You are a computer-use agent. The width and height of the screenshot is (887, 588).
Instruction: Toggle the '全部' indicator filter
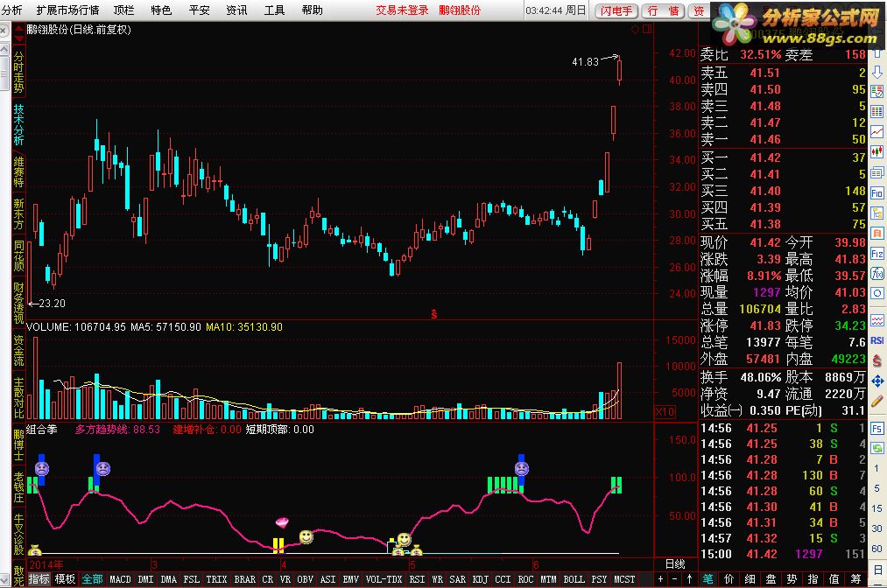(92, 579)
